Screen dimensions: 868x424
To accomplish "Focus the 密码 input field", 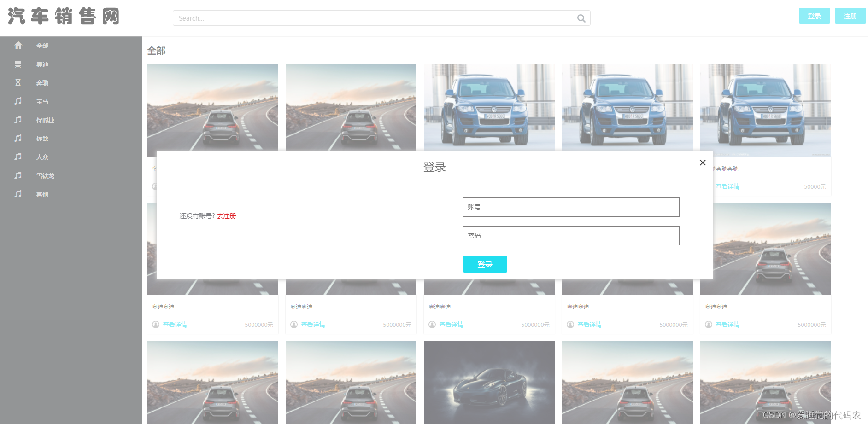I will [x=571, y=236].
